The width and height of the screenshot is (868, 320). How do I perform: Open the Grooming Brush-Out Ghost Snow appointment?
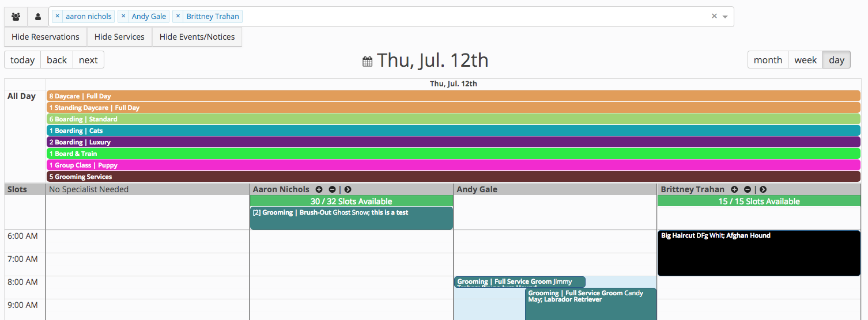(352, 218)
